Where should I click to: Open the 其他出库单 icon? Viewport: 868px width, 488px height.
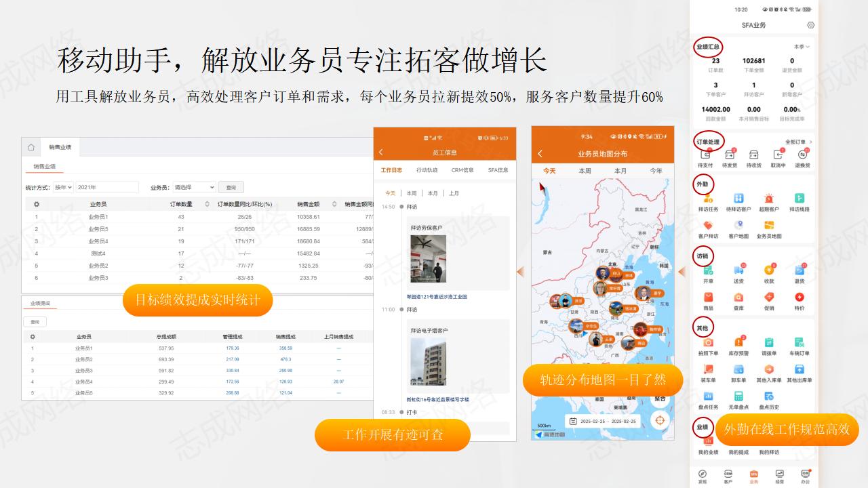pos(800,369)
